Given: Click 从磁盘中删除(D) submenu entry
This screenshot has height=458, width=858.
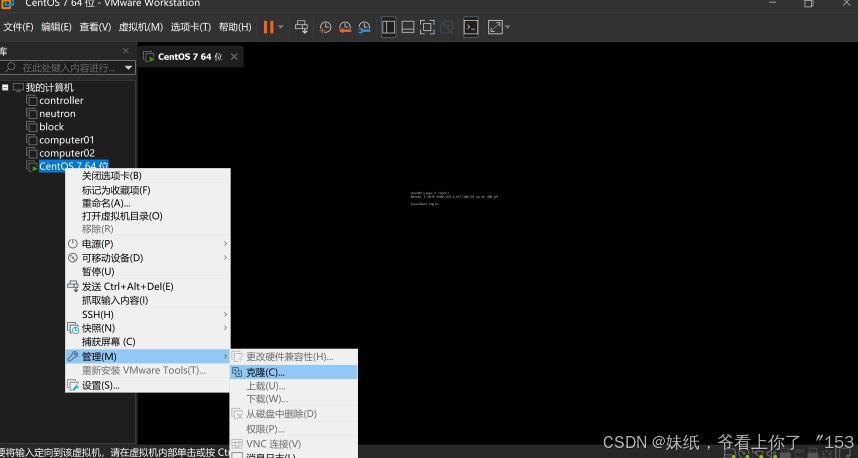Looking at the screenshot, I should tap(294, 414).
